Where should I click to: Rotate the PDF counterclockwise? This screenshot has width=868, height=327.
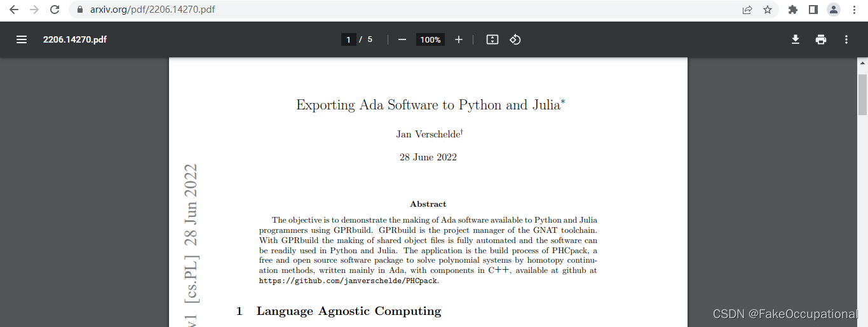(515, 39)
